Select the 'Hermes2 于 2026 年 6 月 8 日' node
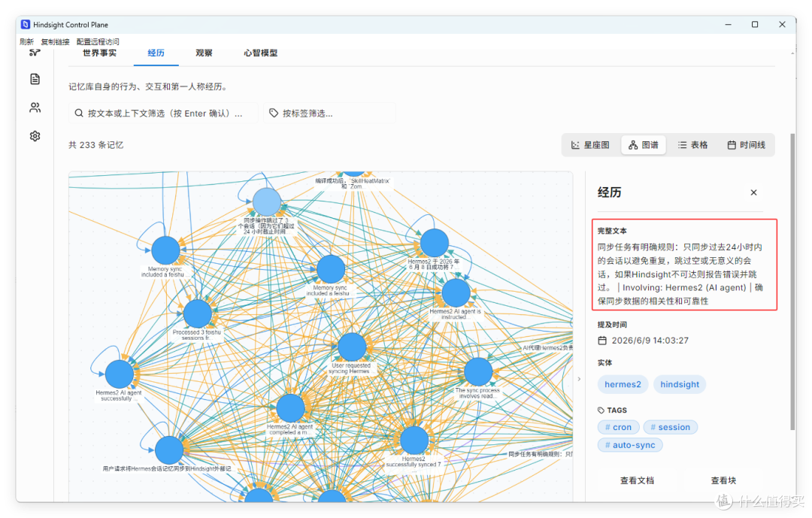The image size is (812, 518). pyautogui.click(x=434, y=242)
